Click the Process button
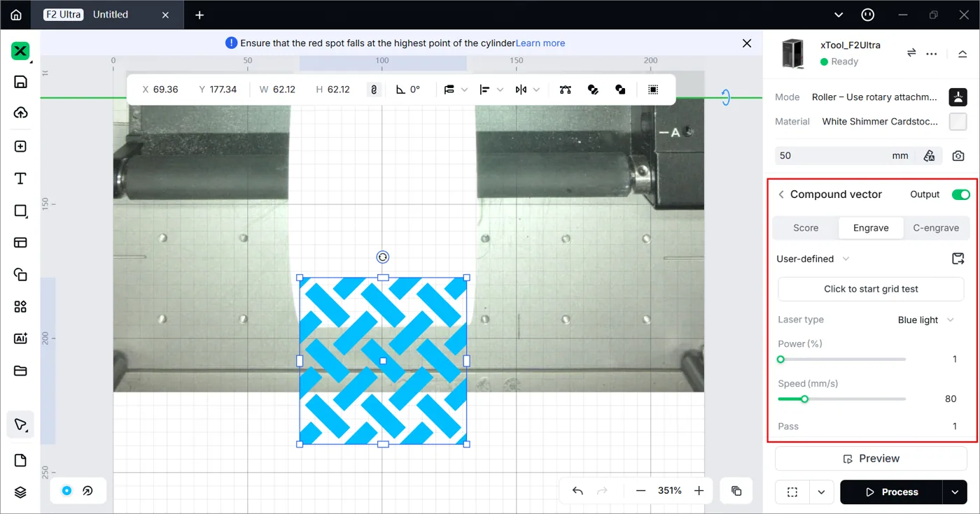The width and height of the screenshot is (980, 514). click(x=891, y=492)
